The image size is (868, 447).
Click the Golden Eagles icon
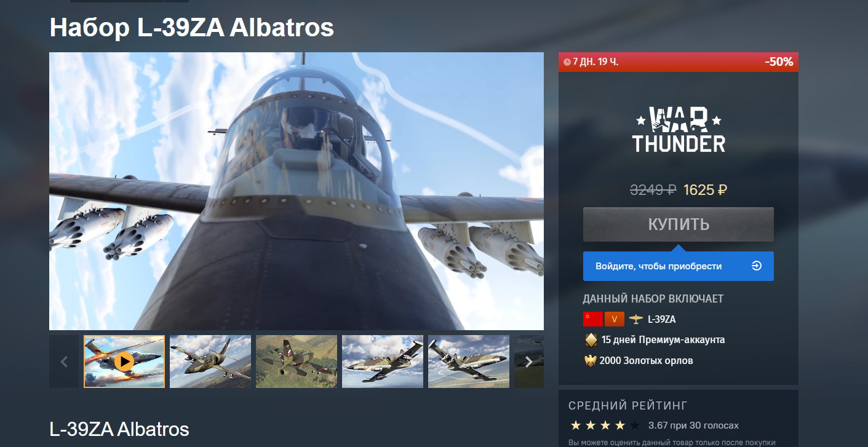(x=591, y=360)
